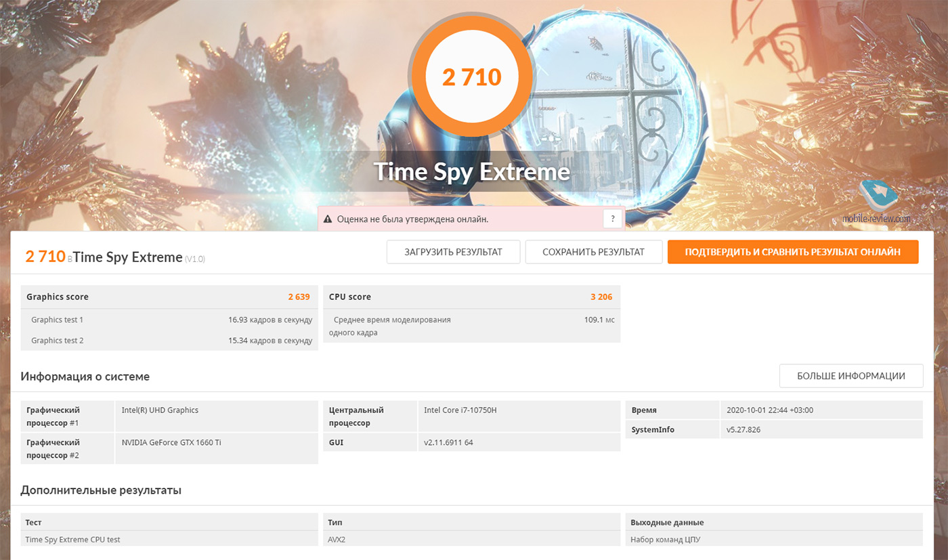Viewport: 948px width, 560px height.
Task: Click the (V1.0) version label
Action: pos(195,259)
